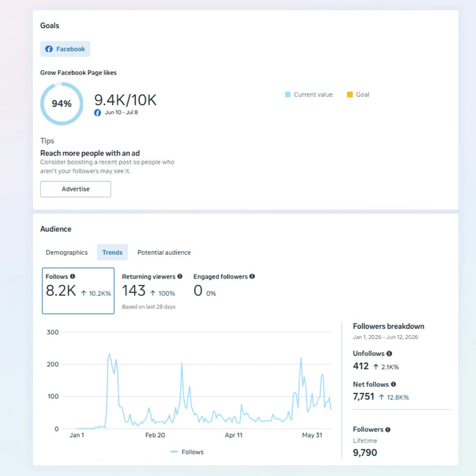Toggle the Follows legend under chart
This screenshot has width=476, height=476.
[187, 452]
